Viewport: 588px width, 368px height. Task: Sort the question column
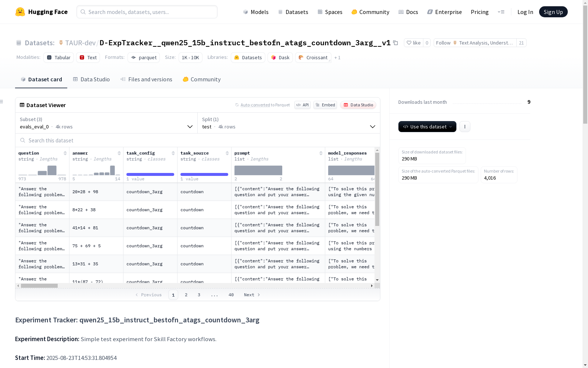pos(65,153)
